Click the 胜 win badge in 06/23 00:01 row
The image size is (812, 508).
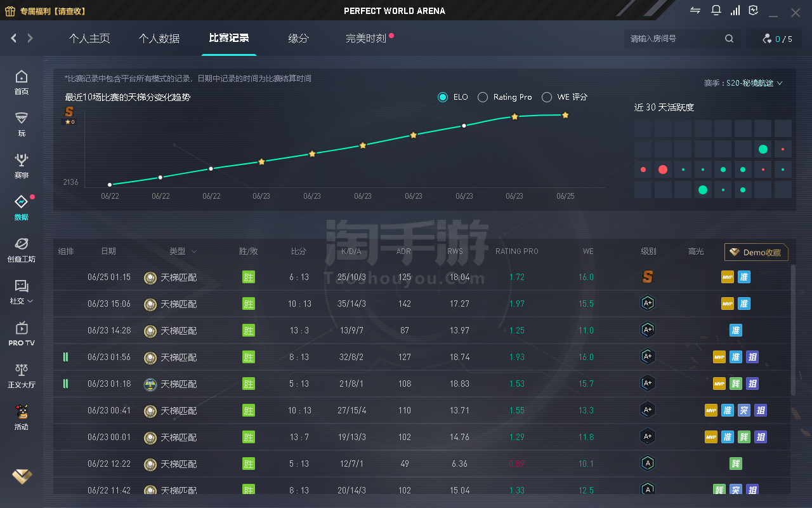(x=249, y=437)
